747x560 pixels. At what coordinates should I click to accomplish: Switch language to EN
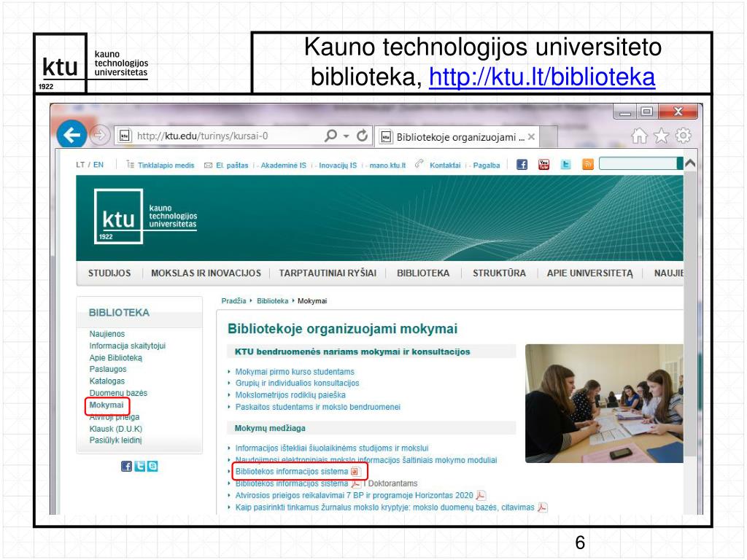pyautogui.click(x=98, y=165)
